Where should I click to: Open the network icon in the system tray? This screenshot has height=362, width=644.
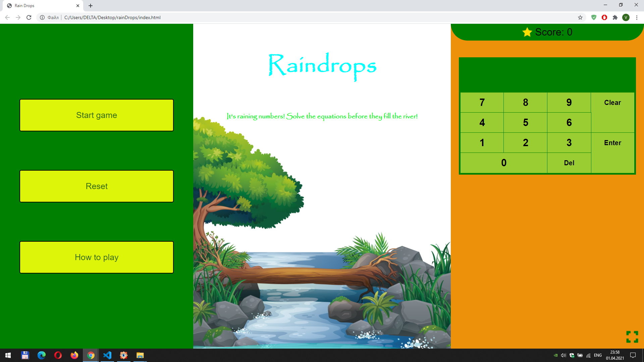click(588, 355)
